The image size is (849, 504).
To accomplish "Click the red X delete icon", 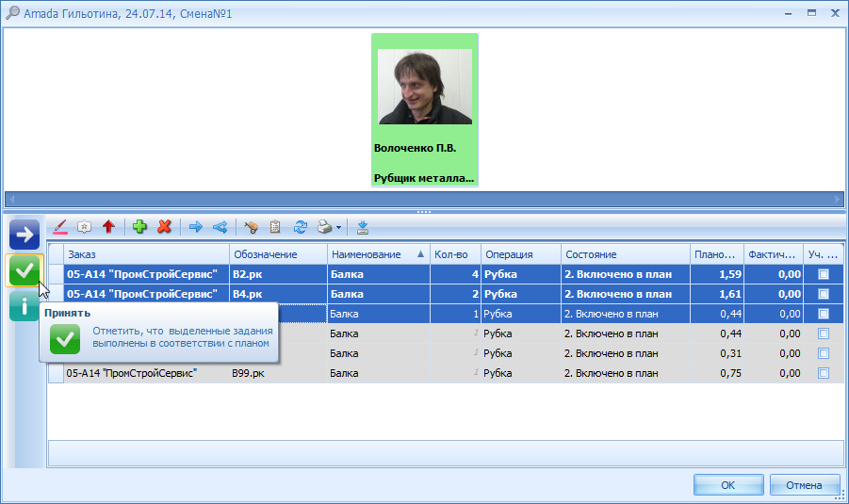I will click(x=165, y=227).
